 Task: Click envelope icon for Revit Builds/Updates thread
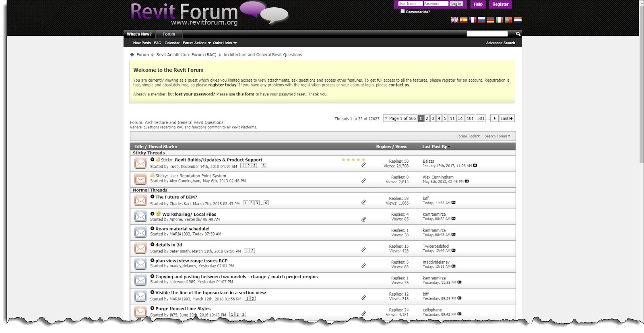coord(140,163)
